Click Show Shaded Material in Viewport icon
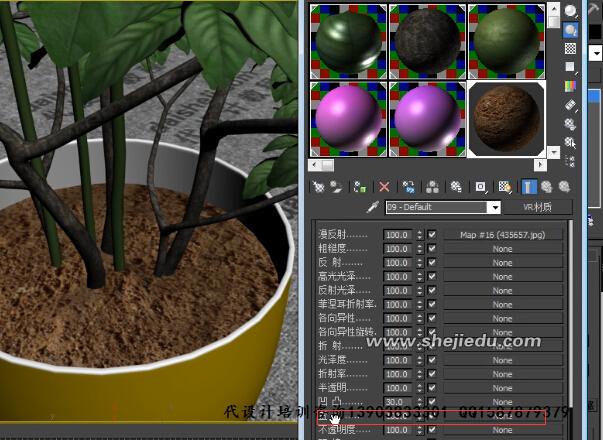 pyautogui.click(x=504, y=186)
